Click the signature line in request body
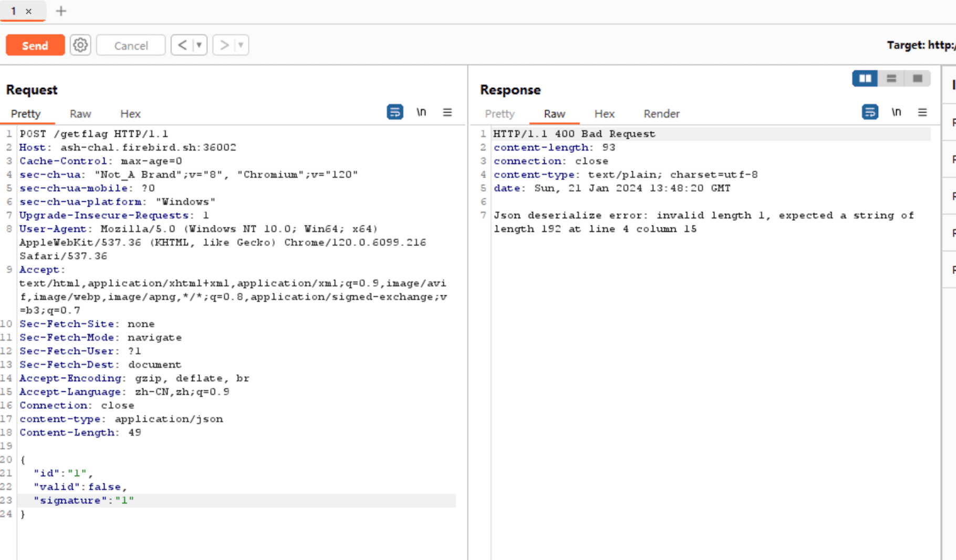Image resolution: width=956 pixels, height=560 pixels. [x=84, y=501]
